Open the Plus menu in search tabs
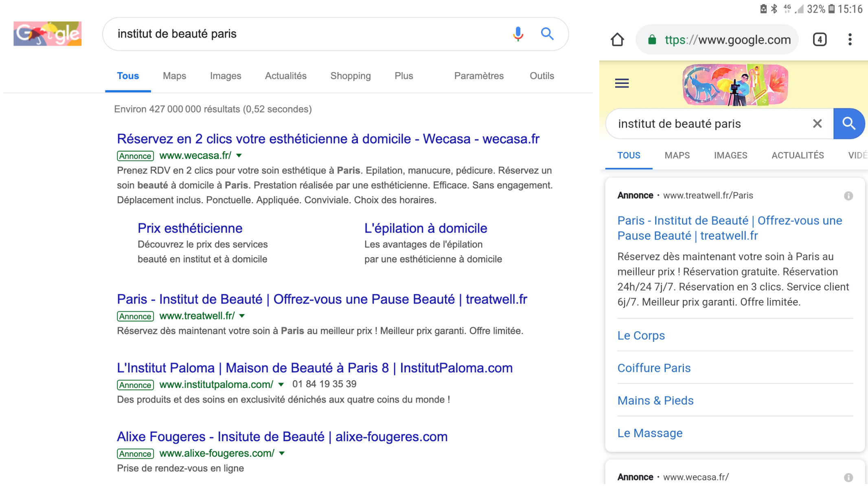The image size is (868, 493). click(x=403, y=76)
